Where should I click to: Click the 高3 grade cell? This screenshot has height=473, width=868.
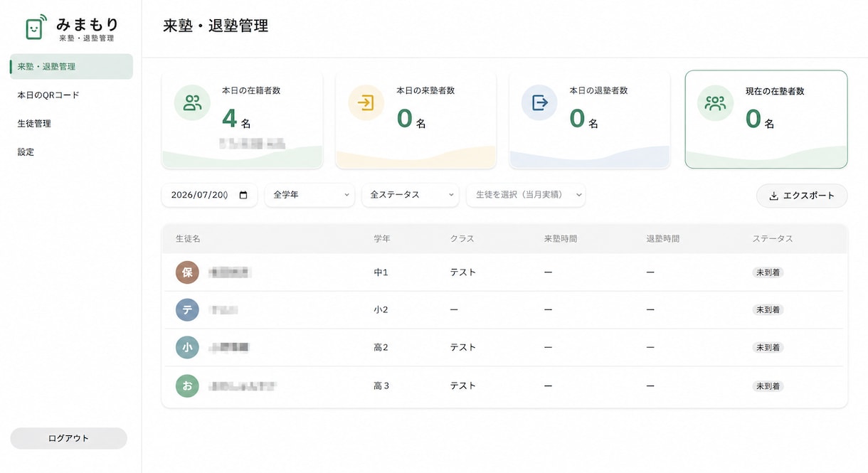click(x=381, y=386)
